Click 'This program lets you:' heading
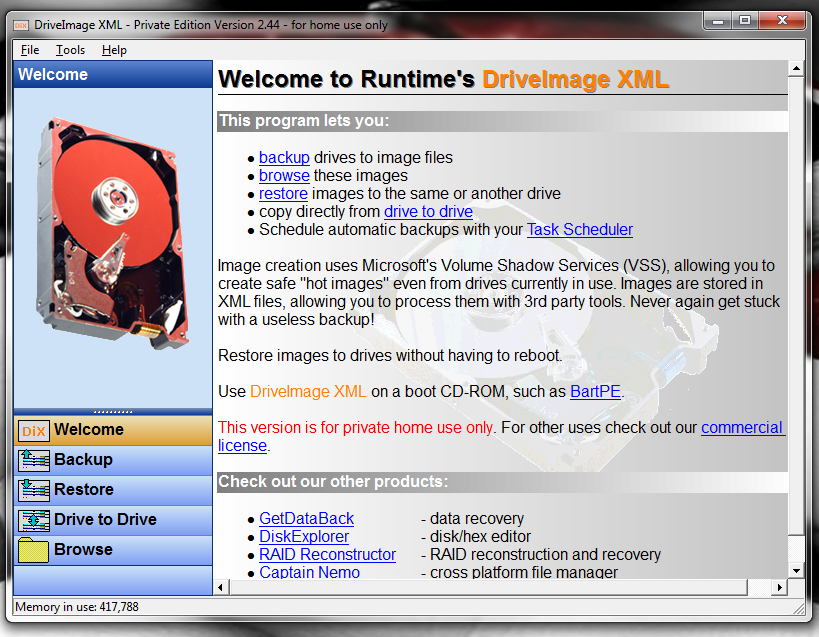The width and height of the screenshot is (819, 637). (x=304, y=121)
